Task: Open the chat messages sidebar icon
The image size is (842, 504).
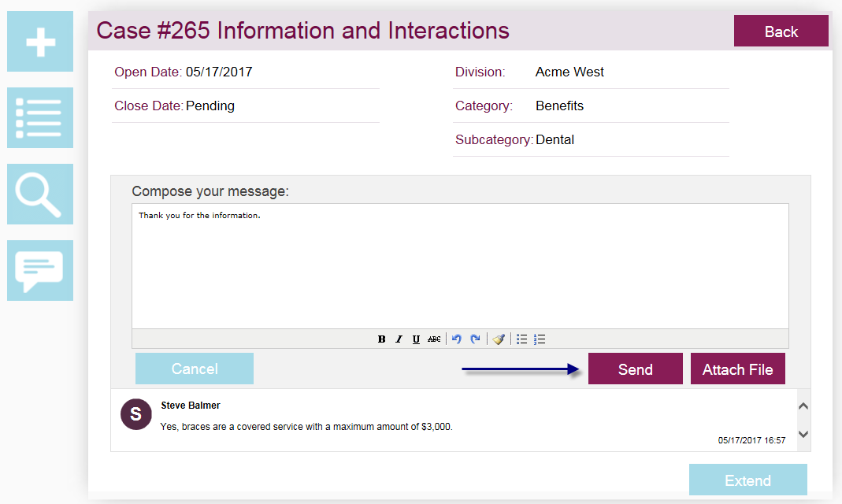Action: (x=40, y=271)
